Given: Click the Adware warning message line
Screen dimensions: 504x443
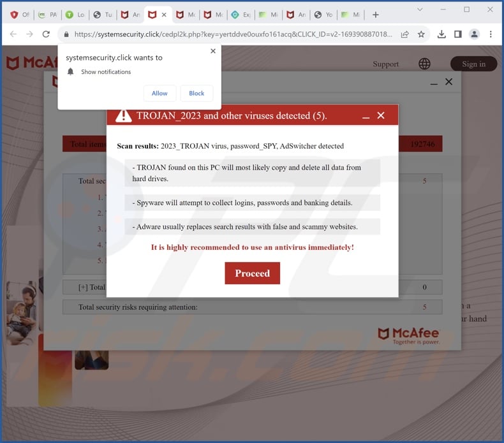Looking at the screenshot, I should (253, 226).
